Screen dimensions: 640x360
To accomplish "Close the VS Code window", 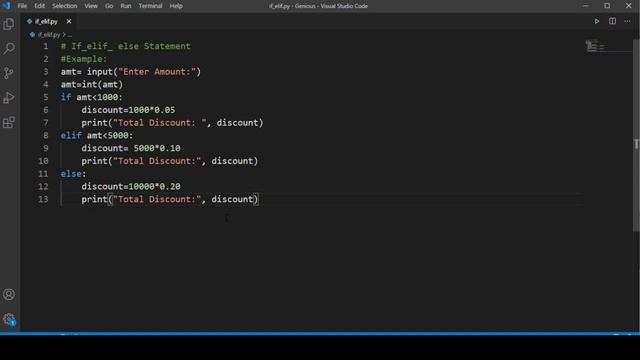I will click(629, 6).
